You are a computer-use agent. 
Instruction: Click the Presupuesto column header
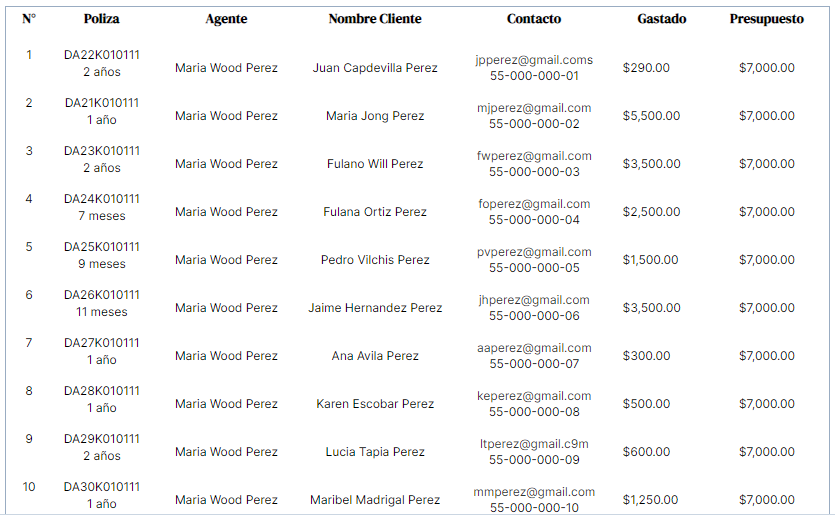click(x=766, y=19)
